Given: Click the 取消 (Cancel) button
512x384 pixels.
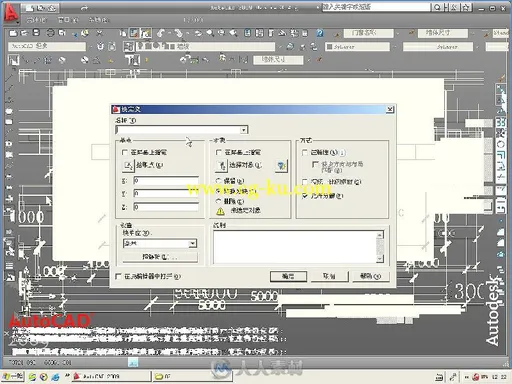Looking at the screenshot, I should (x=329, y=276).
